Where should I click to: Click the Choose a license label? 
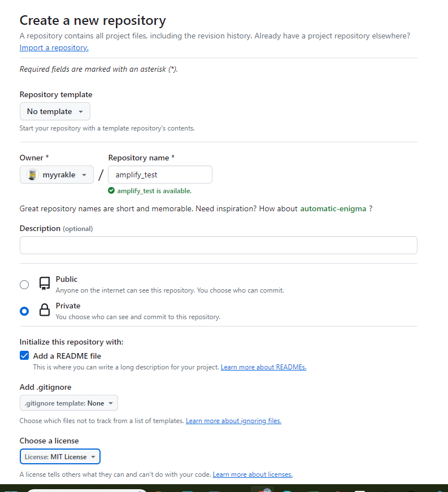tap(49, 441)
